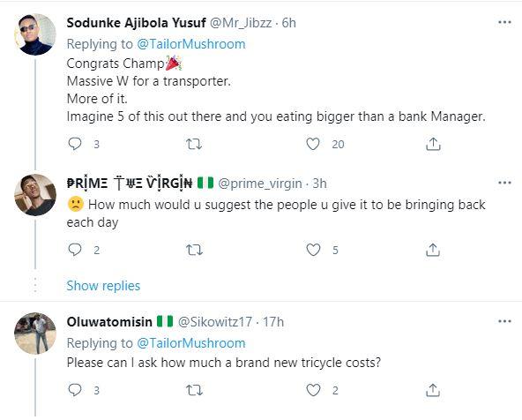The image size is (522, 420).
Task: Reply to Oluwatomisin's tricycle question
Action: pyautogui.click(x=75, y=390)
